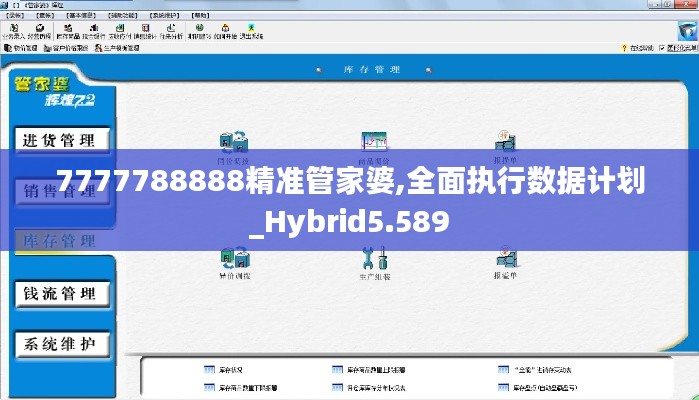699x400 pixels.
Task: Open the 库存分布状况表 report link
Action: pos(369,388)
